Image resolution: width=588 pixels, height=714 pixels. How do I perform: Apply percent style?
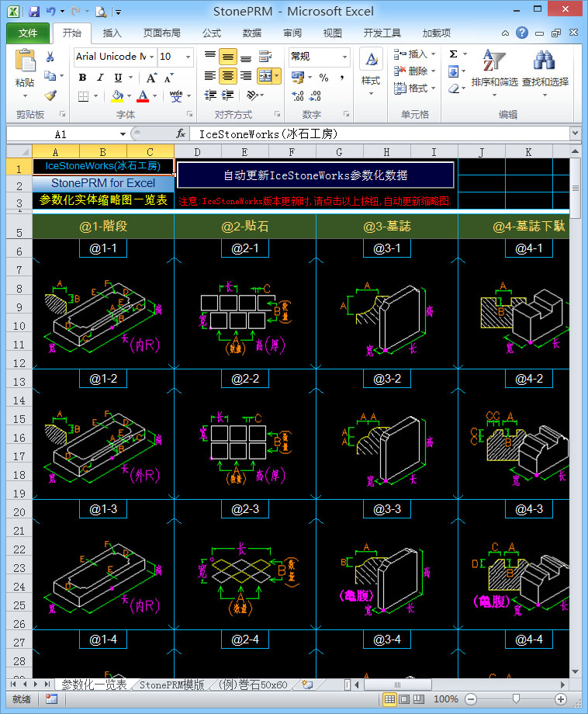pos(323,78)
